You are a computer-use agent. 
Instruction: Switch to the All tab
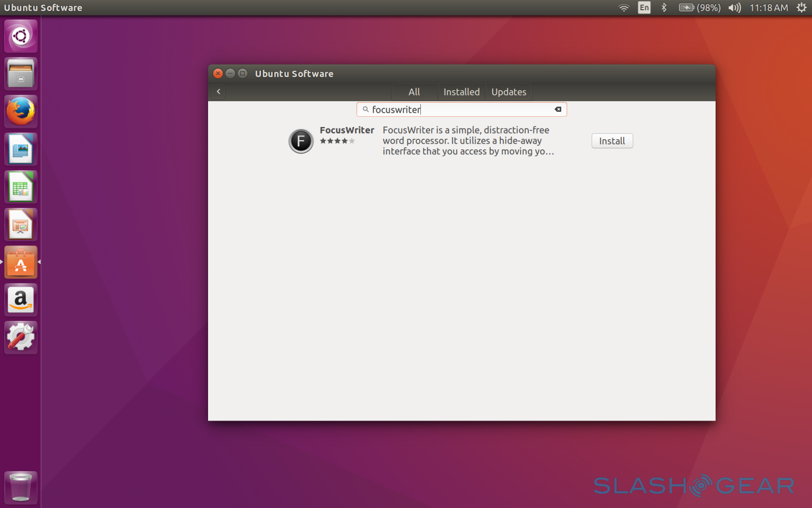coord(414,92)
